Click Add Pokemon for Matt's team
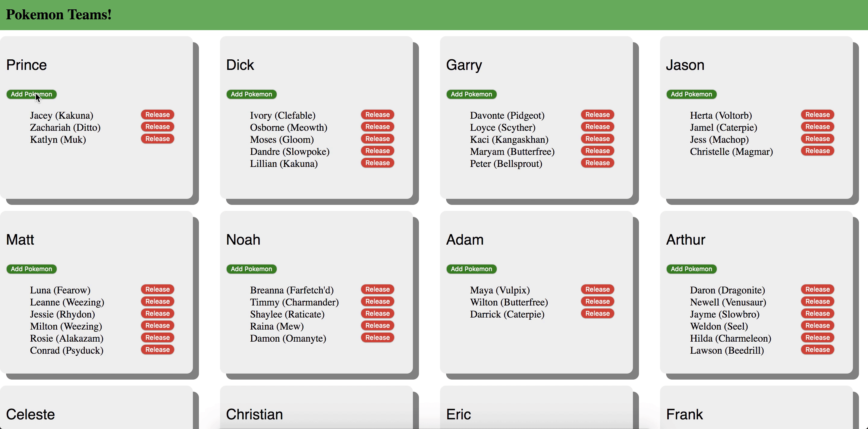This screenshot has width=868, height=429. [31, 268]
